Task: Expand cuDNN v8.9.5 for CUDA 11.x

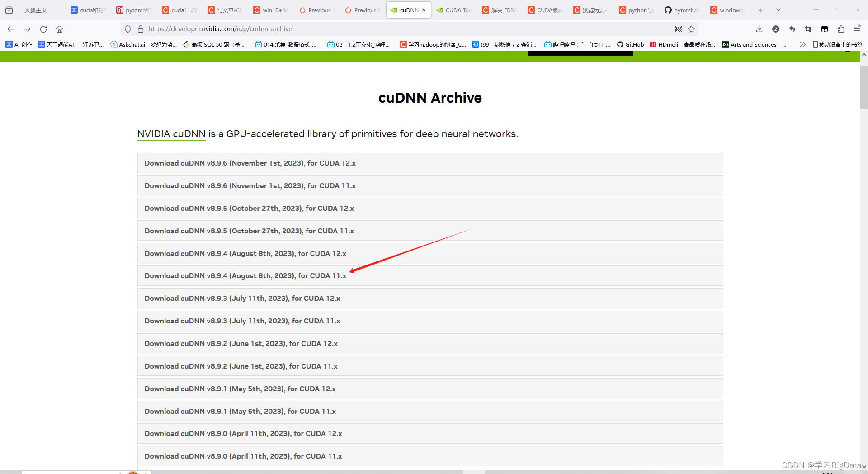Action: (430, 231)
